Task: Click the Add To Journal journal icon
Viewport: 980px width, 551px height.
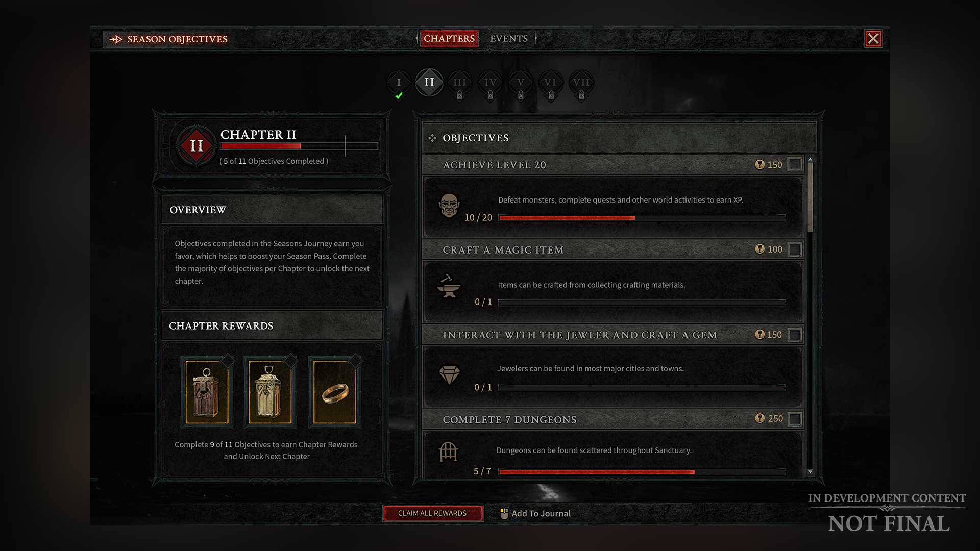Action: 503,513
